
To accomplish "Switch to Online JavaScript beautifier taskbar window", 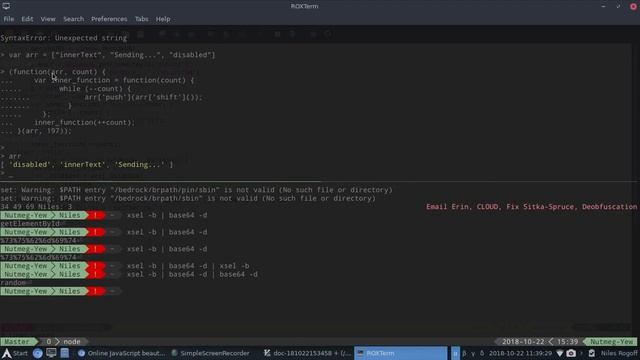I will point(121,353).
